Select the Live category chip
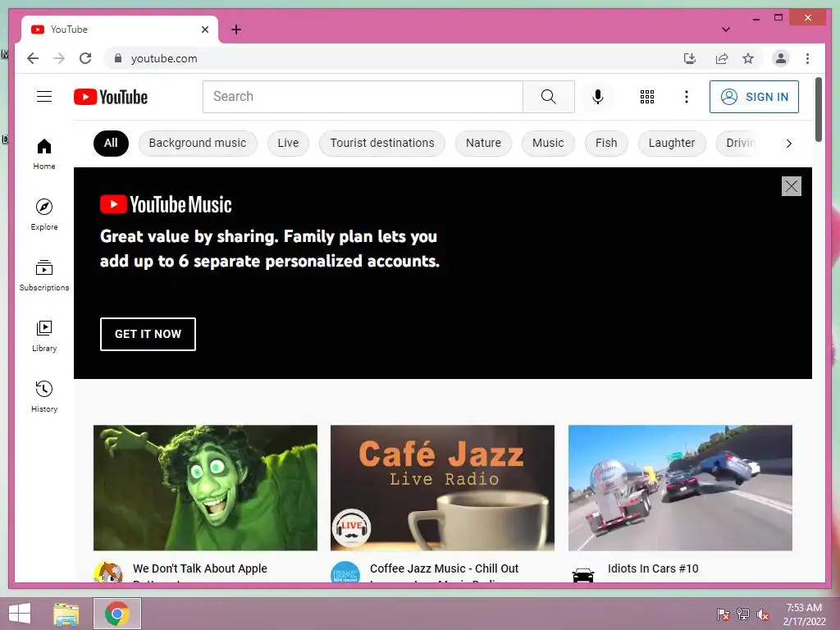Image resolution: width=840 pixels, height=630 pixels. coord(288,143)
